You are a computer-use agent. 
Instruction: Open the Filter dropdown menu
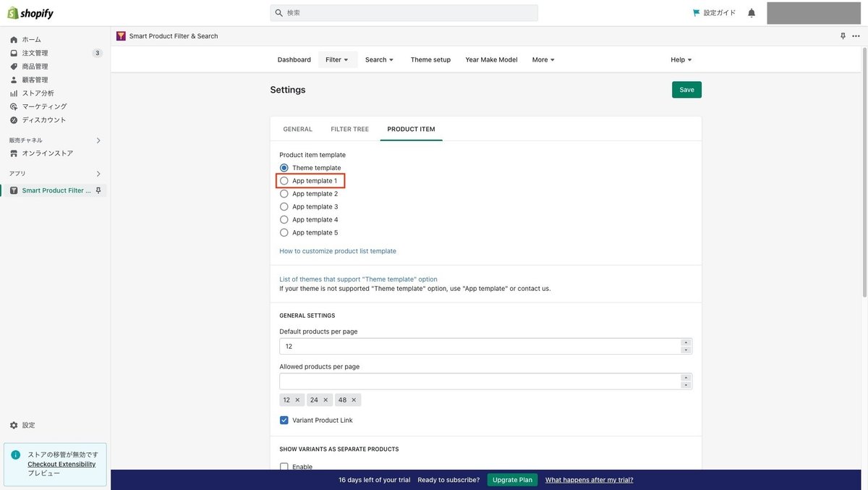click(338, 60)
